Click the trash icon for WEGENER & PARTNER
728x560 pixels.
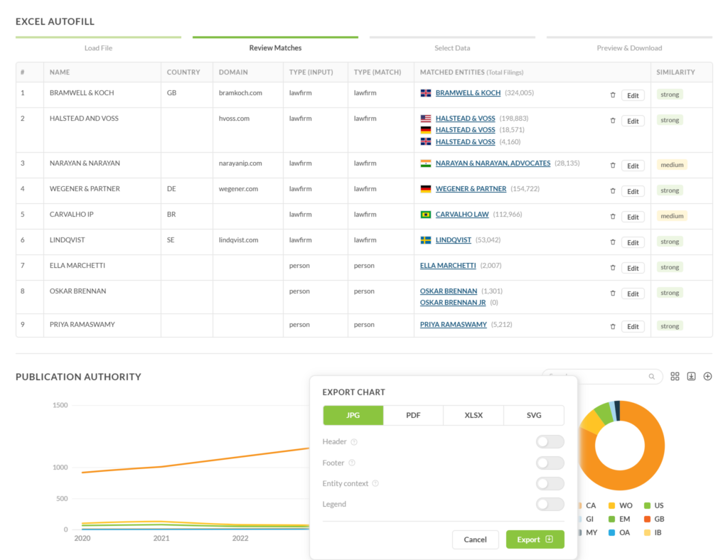click(613, 191)
